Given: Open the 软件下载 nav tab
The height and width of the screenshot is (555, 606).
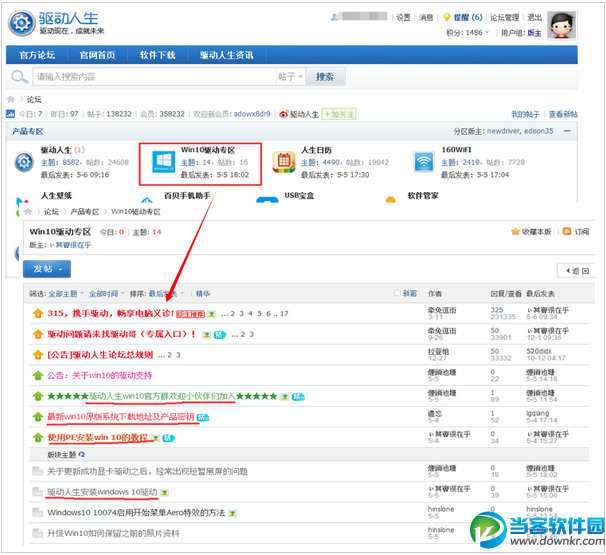Looking at the screenshot, I should pyautogui.click(x=158, y=55).
